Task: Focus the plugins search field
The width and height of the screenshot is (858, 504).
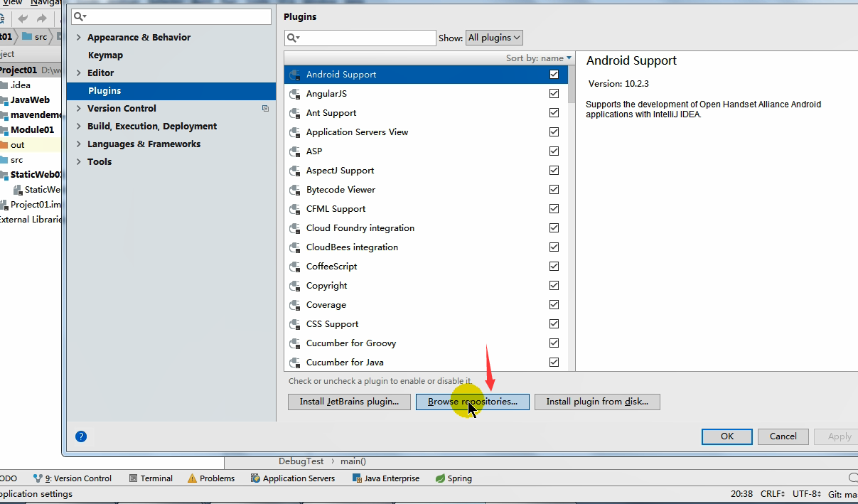Action: click(360, 38)
